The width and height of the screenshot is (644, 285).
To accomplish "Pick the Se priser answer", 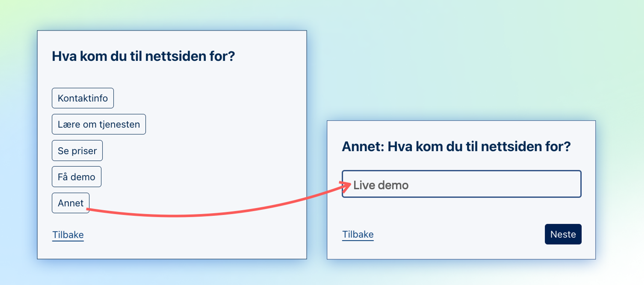I will pyautogui.click(x=77, y=151).
